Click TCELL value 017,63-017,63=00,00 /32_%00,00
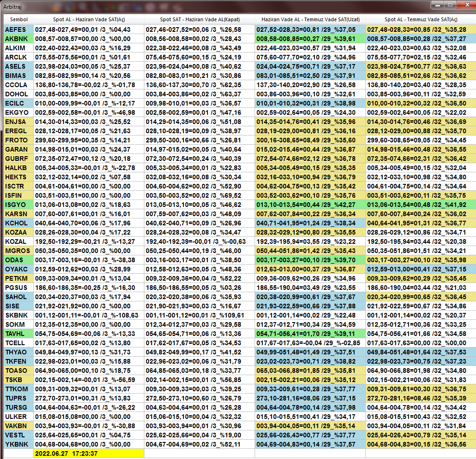 tap(421, 343)
